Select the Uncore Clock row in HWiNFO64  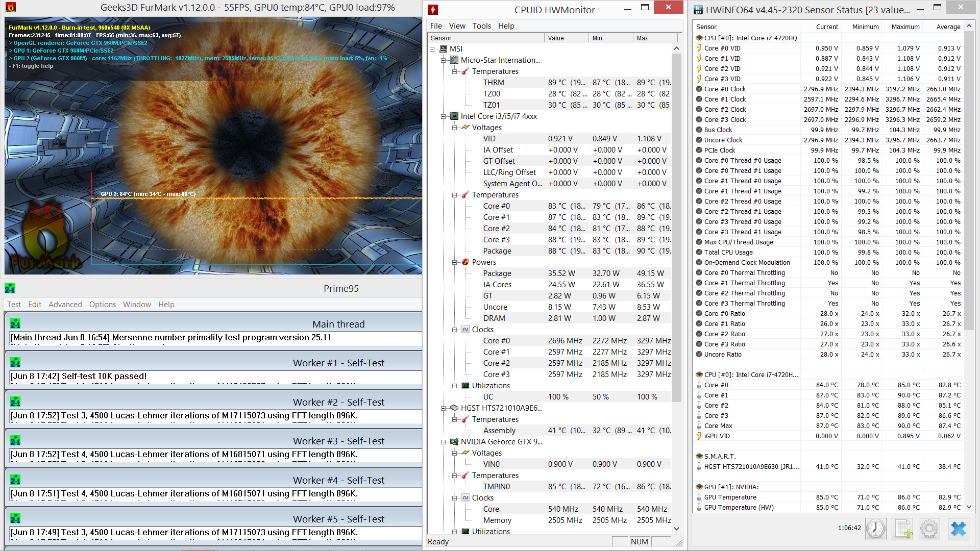(x=828, y=140)
